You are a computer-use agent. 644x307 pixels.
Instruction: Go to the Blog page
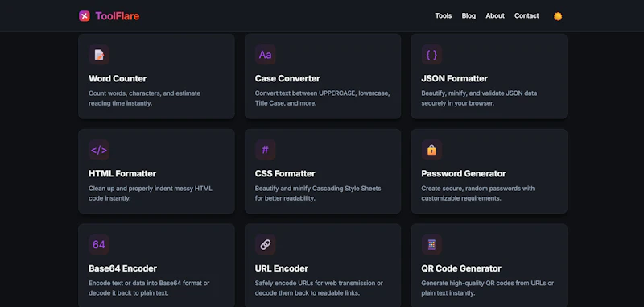pyautogui.click(x=469, y=15)
